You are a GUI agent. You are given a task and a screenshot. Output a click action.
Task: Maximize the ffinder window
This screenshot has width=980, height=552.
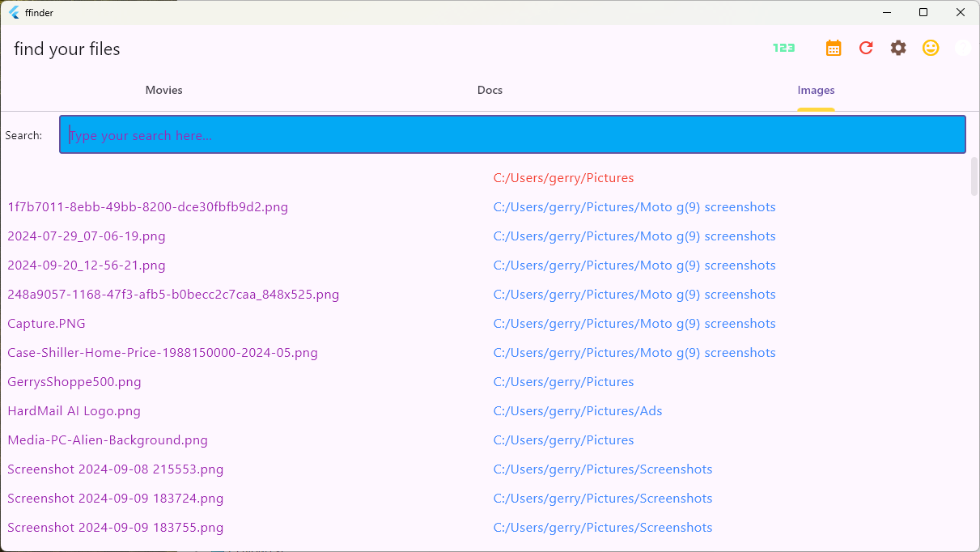pyautogui.click(x=923, y=13)
